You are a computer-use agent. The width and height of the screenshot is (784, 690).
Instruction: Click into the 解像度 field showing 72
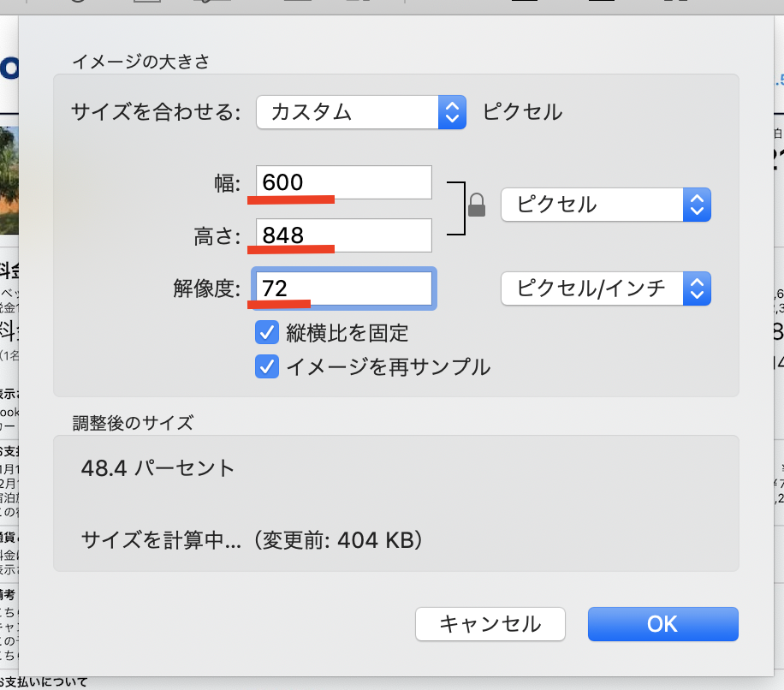(x=344, y=288)
